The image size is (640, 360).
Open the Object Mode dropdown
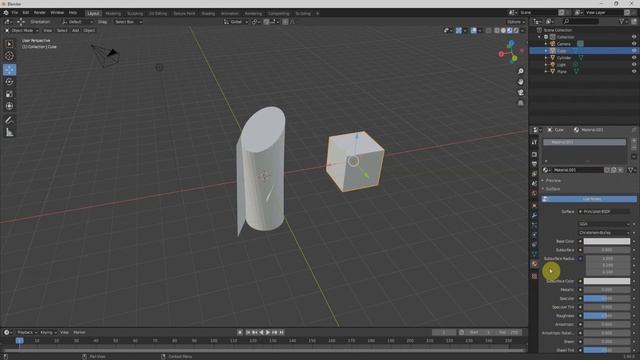coord(22,30)
